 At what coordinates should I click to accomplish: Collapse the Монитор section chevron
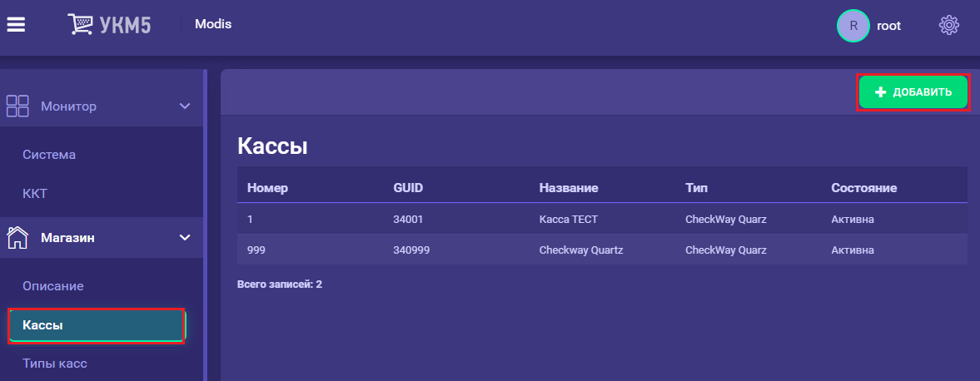tap(184, 106)
